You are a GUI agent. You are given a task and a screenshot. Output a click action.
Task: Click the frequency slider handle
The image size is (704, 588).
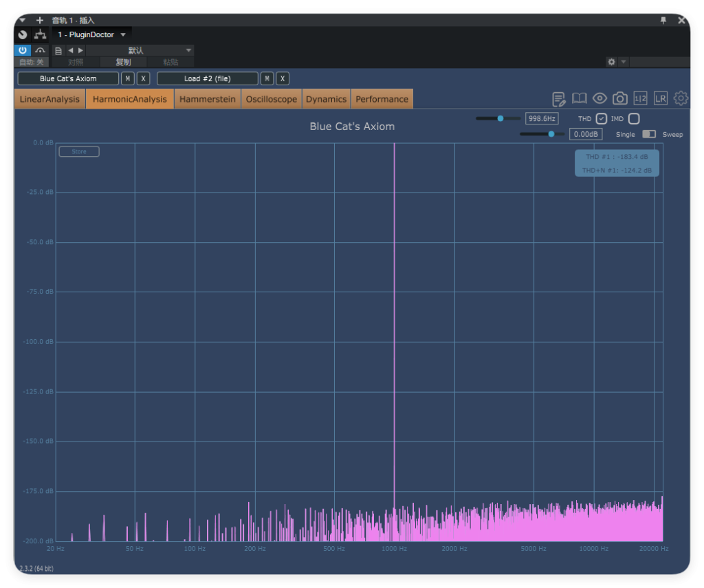tap(500, 118)
